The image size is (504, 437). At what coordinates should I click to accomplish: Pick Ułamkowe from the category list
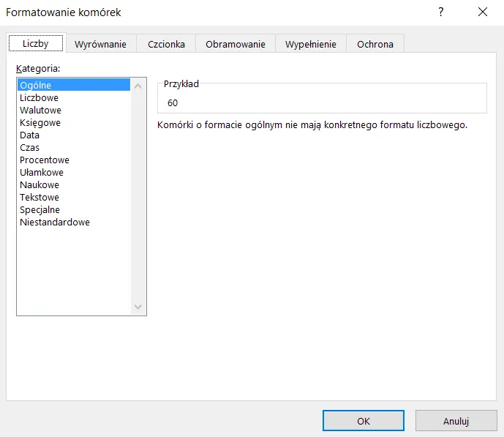pyautogui.click(x=42, y=173)
